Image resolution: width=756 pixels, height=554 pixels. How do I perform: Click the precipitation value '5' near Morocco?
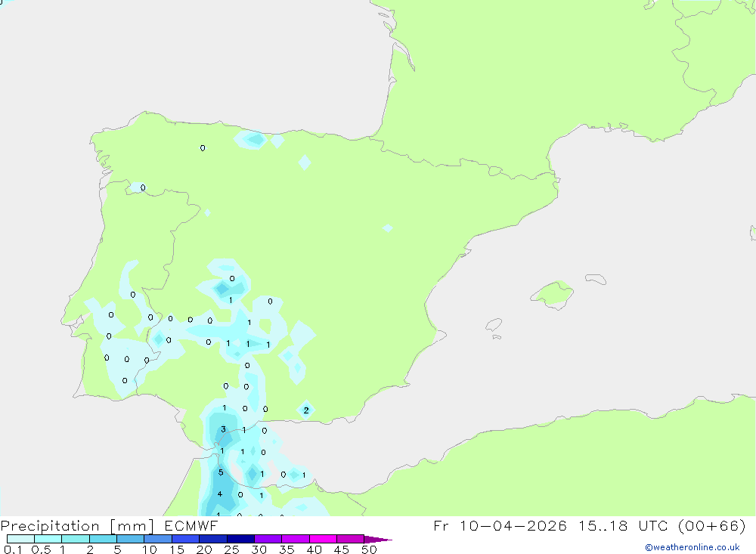coord(221,472)
